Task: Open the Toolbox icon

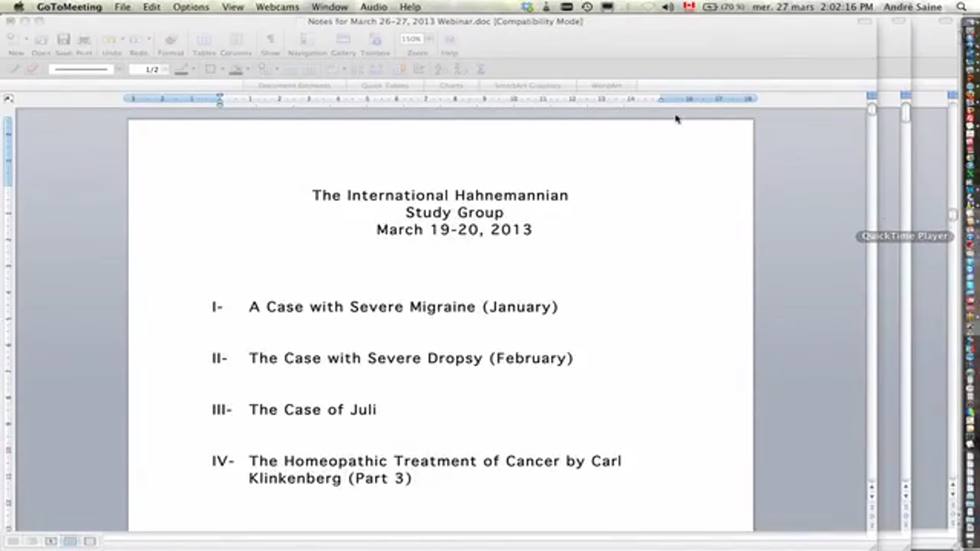Action: [376, 39]
